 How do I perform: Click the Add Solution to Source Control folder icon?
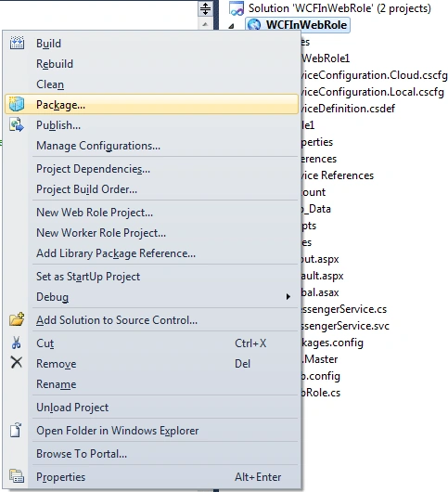pos(17,319)
